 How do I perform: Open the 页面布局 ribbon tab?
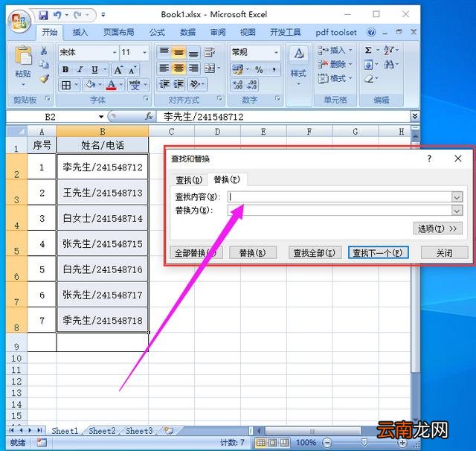pos(118,32)
